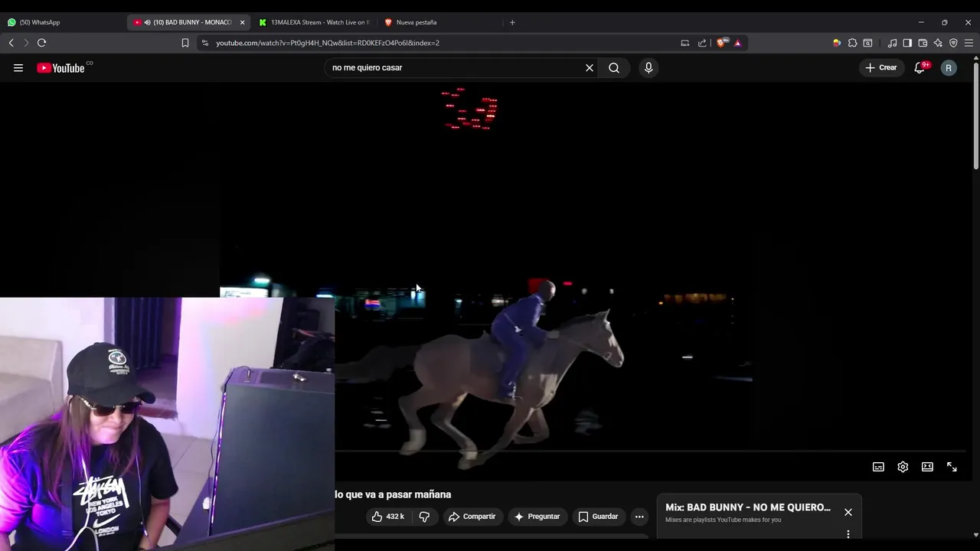980x551 pixels.
Task: Like the video with 432 k likes
Action: coord(388,517)
